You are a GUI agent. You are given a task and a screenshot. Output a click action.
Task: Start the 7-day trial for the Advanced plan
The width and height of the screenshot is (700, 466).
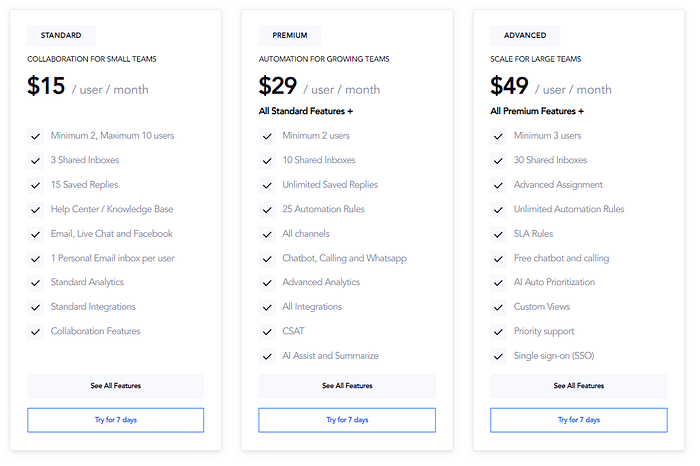click(578, 420)
